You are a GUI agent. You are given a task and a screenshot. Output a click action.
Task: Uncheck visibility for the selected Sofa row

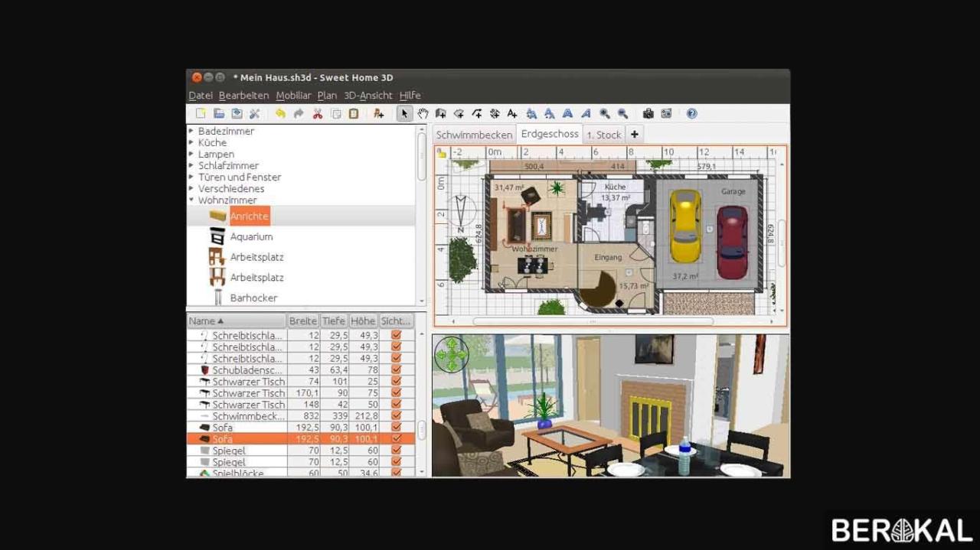point(396,438)
